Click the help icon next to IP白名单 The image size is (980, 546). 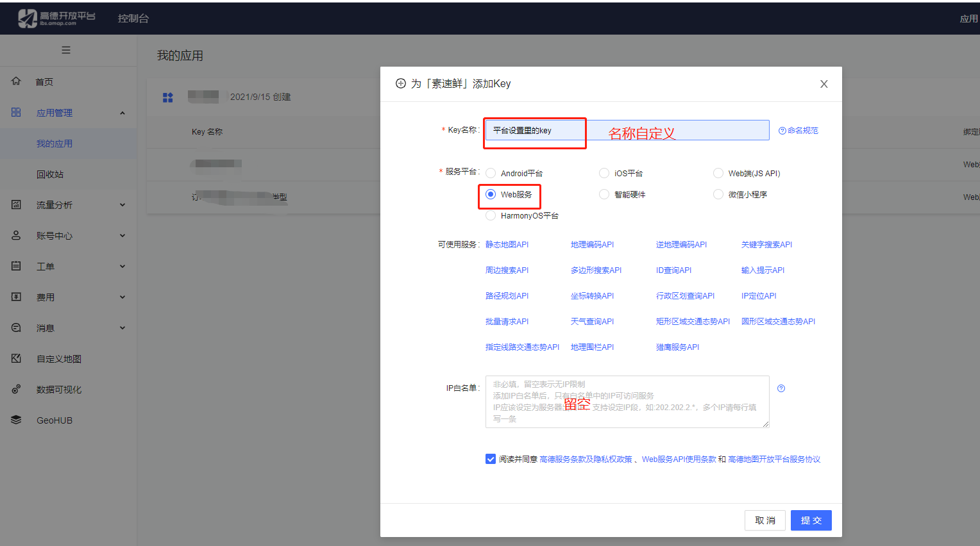tap(781, 388)
